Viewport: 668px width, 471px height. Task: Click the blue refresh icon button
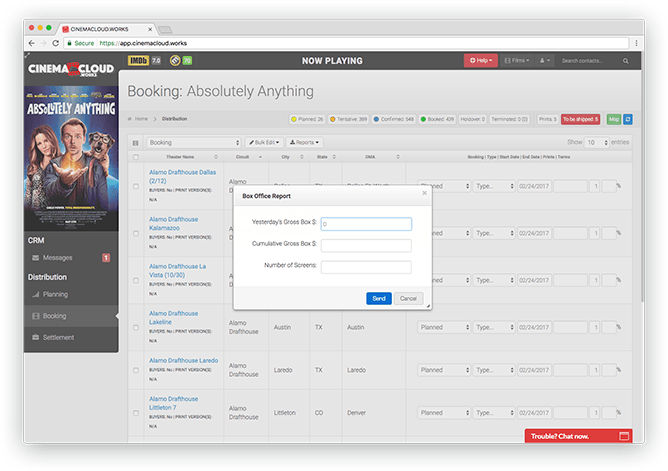[628, 119]
